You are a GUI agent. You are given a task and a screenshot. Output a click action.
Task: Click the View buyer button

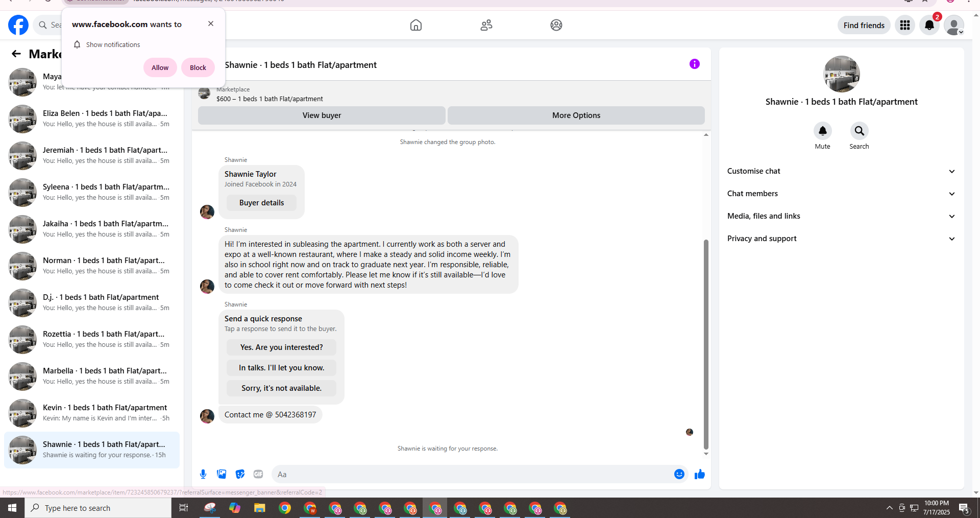pyautogui.click(x=322, y=115)
